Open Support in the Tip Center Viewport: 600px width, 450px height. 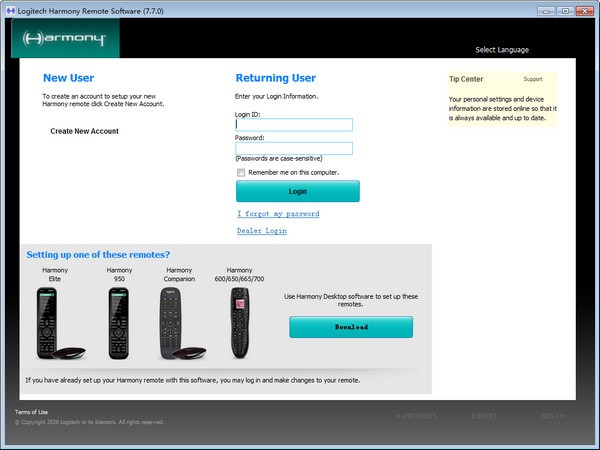535,79
